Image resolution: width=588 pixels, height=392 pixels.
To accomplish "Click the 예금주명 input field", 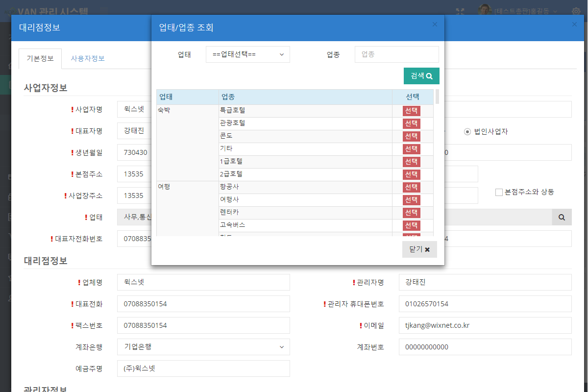I will [203, 368].
